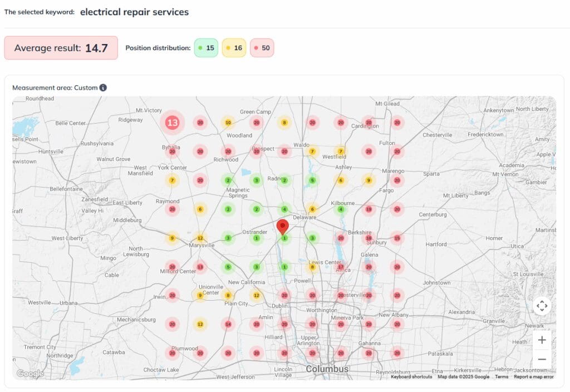Click the Report a map error link
Image resolution: width=570 pixels, height=392 pixels.
pyautogui.click(x=533, y=377)
